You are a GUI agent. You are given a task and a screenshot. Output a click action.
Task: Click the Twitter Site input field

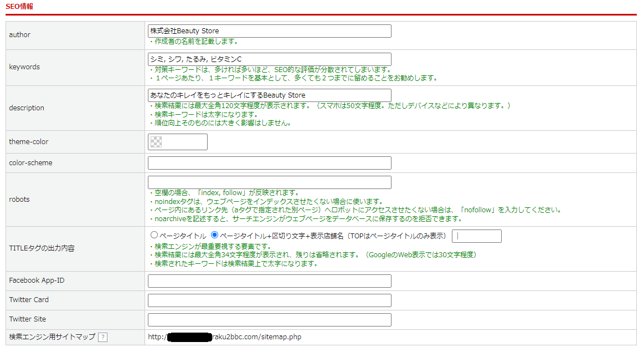[x=269, y=319]
